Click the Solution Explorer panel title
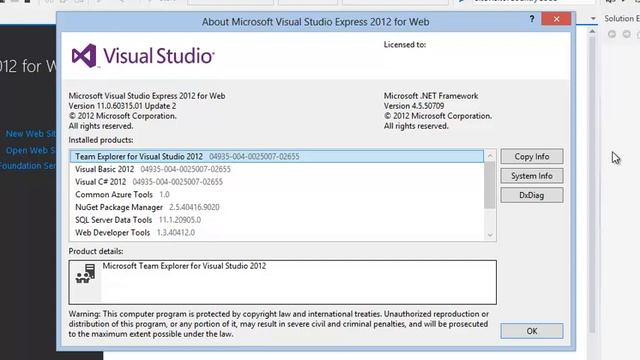This screenshot has width=640, height=360. click(622, 19)
